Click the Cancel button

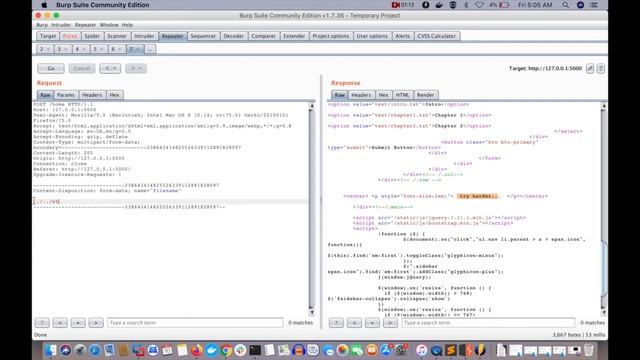click(82, 69)
